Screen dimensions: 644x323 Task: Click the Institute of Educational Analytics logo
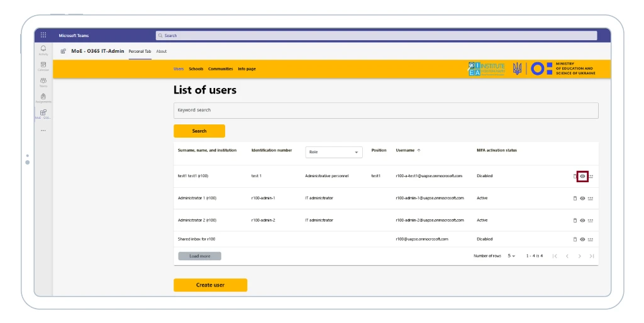pos(487,69)
